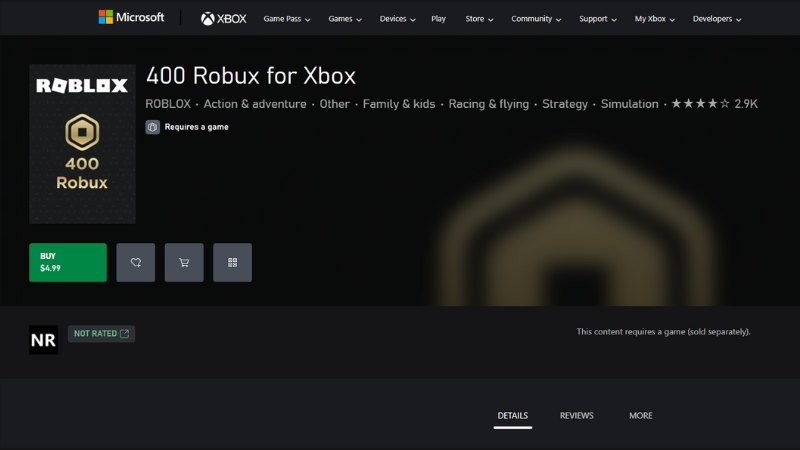
Task: Expand the Games dropdown
Action: [345, 19]
